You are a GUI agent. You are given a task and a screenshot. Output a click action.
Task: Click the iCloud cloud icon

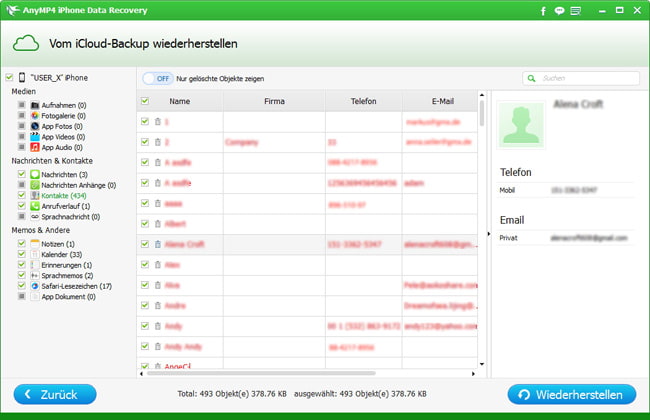(x=26, y=43)
